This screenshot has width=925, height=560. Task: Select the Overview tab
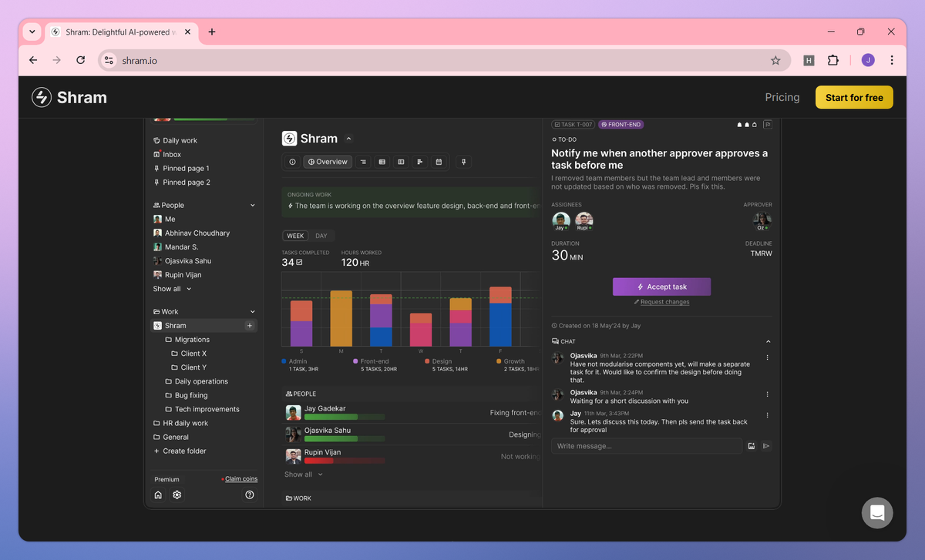(x=328, y=162)
